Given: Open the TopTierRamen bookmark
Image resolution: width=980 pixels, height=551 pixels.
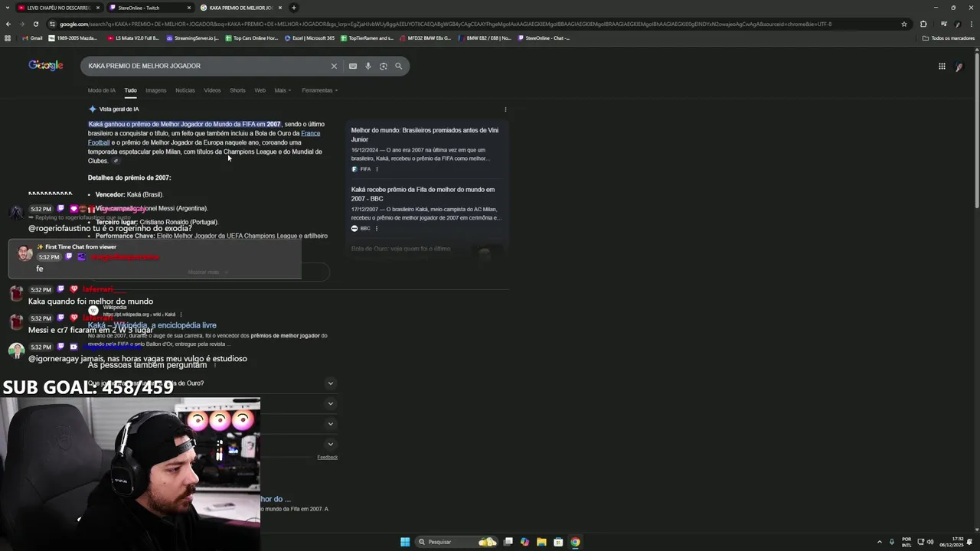Looking at the screenshot, I should click(367, 37).
